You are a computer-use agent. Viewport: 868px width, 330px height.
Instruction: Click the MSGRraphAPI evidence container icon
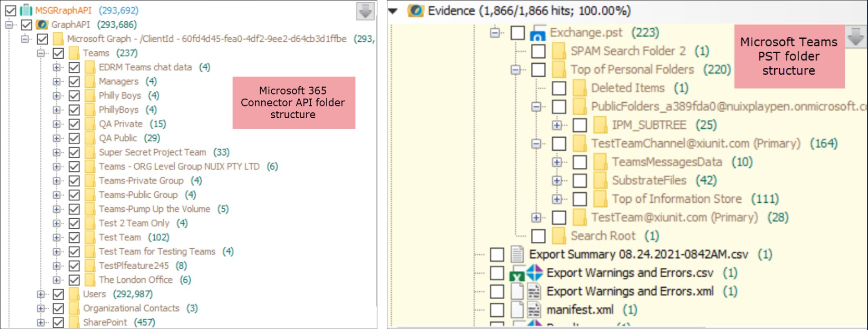[x=26, y=10]
